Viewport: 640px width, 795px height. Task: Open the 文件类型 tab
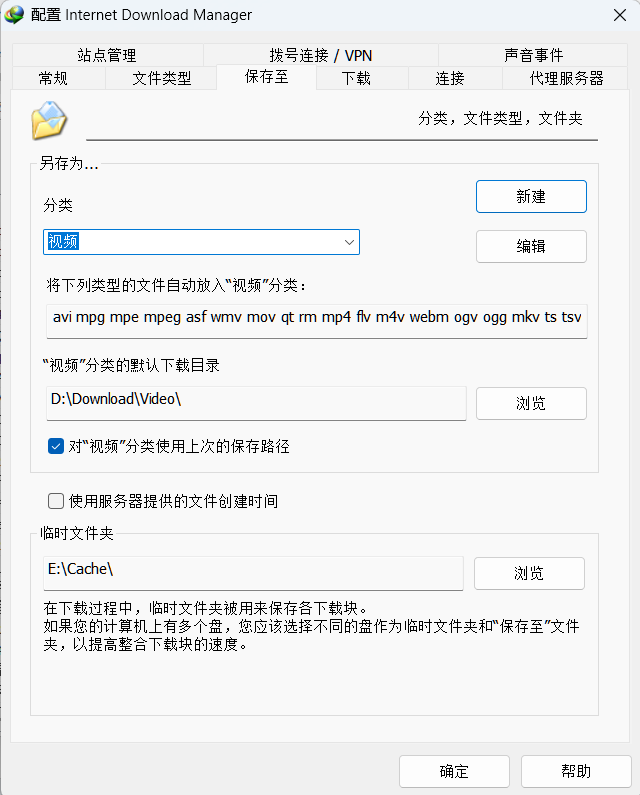click(x=161, y=78)
